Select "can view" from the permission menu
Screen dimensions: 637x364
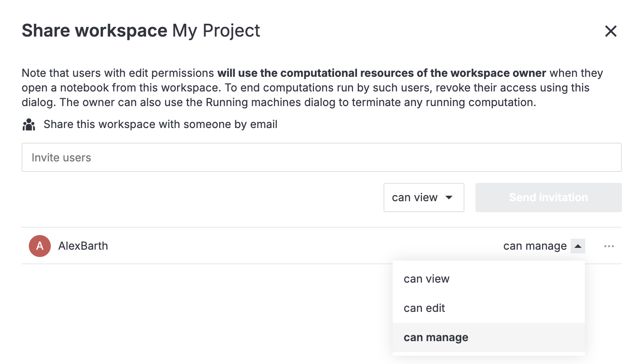click(426, 278)
